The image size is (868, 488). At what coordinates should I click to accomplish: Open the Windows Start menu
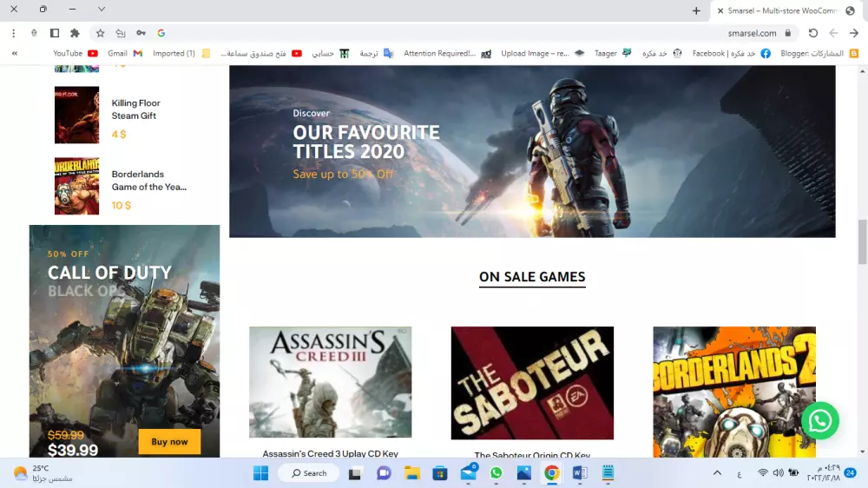[x=260, y=473]
